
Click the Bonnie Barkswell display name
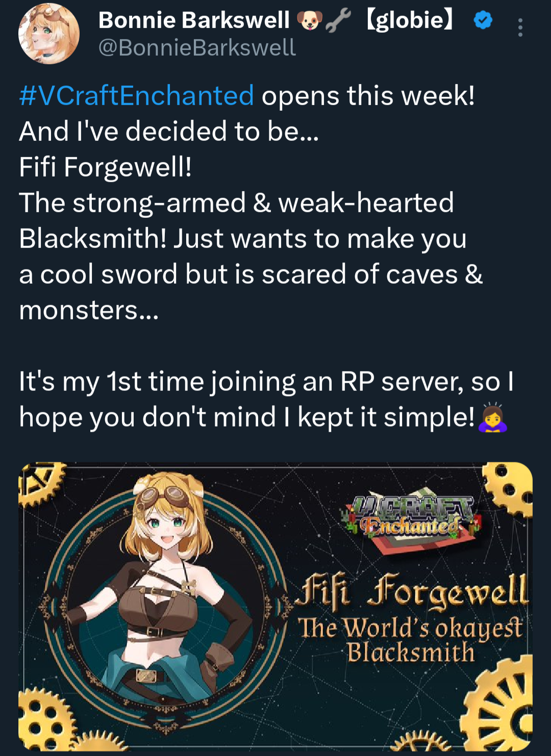(x=194, y=20)
